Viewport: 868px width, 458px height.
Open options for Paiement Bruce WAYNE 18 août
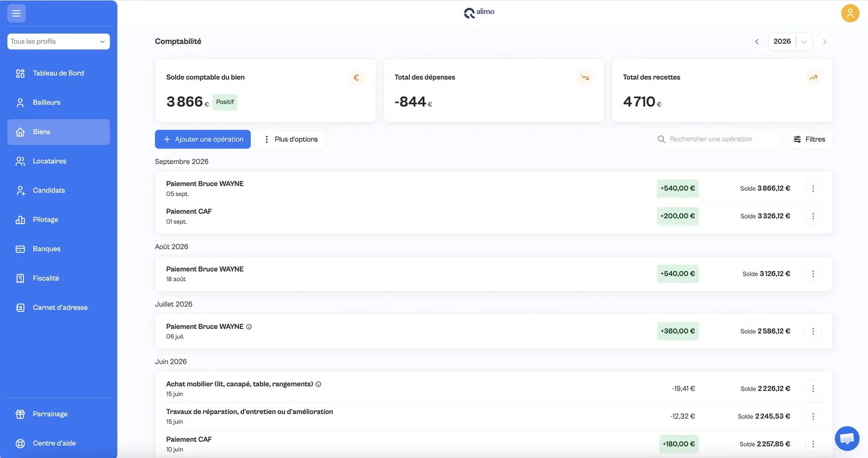tap(813, 274)
